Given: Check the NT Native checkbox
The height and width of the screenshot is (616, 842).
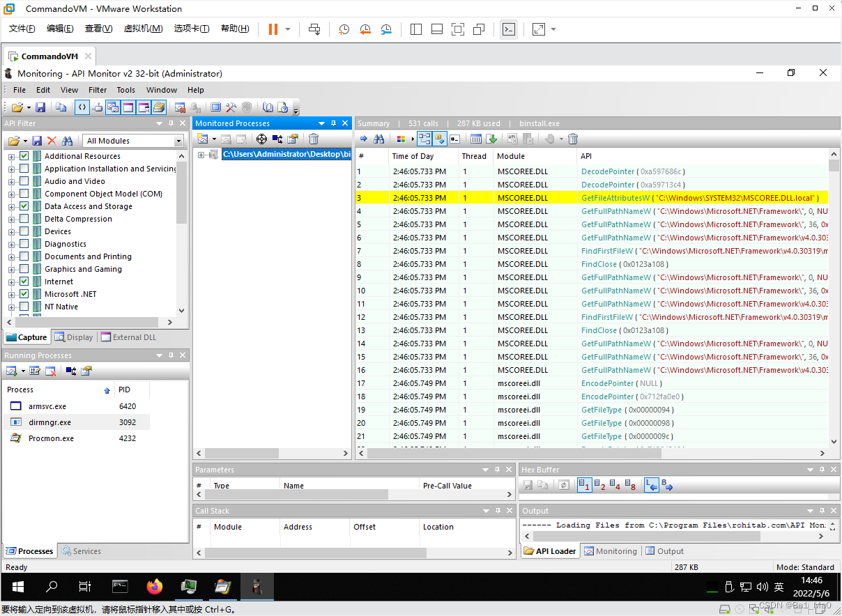Looking at the screenshot, I should click(24, 307).
